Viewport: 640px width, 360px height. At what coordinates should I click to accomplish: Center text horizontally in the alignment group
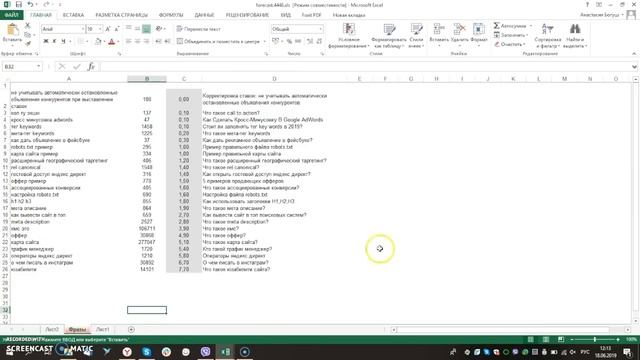(138, 41)
